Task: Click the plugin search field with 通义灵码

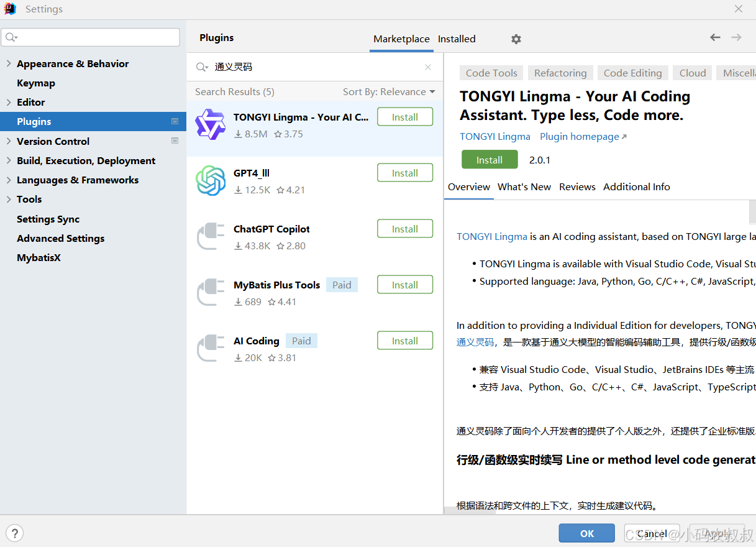Action: click(315, 67)
